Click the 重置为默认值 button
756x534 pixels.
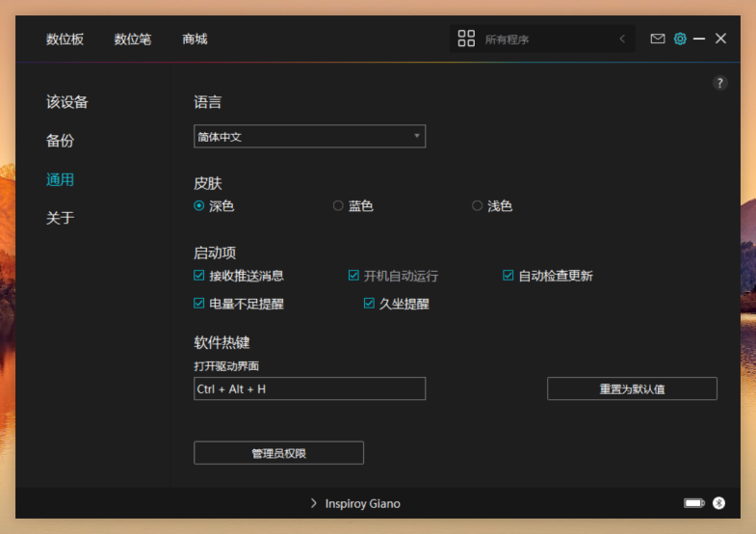pyautogui.click(x=632, y=388)
